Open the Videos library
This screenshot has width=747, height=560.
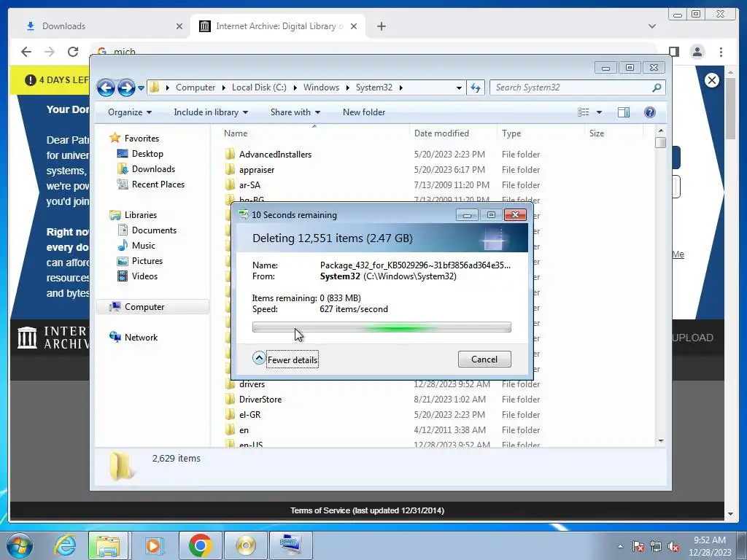[x=144, y=276]
